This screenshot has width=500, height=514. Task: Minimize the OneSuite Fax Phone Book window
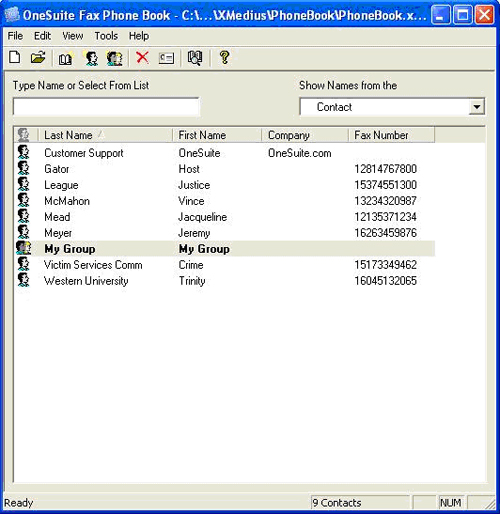(440, 15)
